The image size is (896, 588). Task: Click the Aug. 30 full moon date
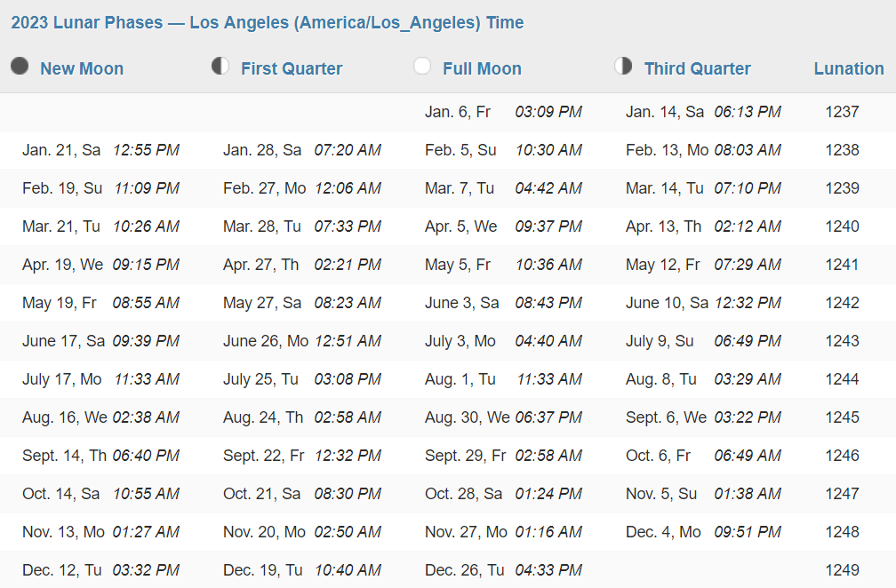point(467,417)
